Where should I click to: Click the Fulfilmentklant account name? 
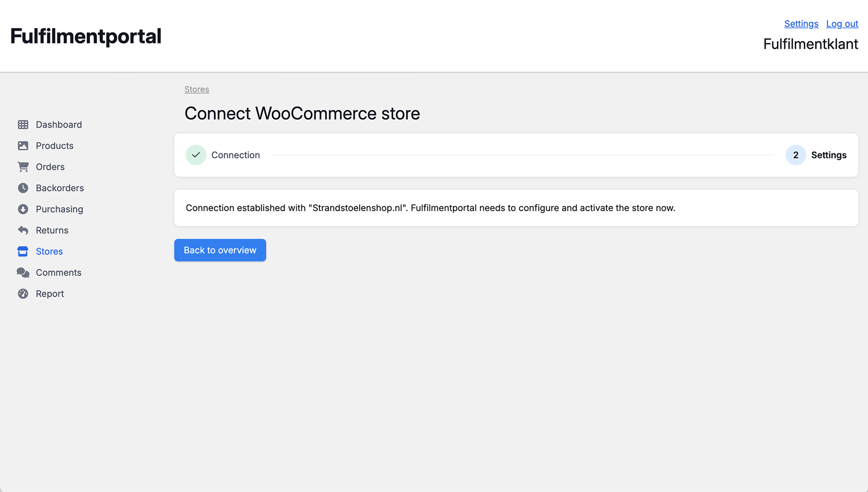[x=810, y=44]
